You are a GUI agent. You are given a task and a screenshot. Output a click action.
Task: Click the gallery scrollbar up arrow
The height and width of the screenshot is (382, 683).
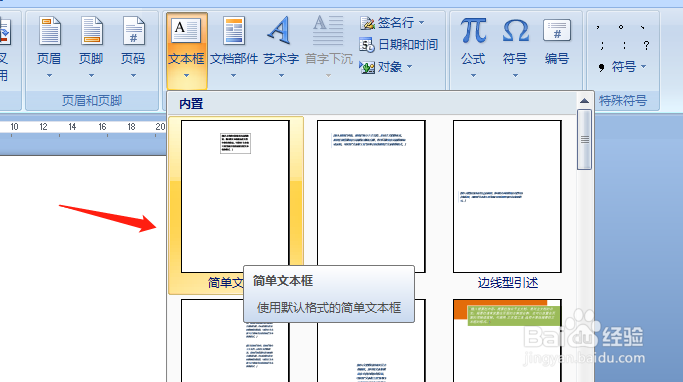(x=584, y=101)
